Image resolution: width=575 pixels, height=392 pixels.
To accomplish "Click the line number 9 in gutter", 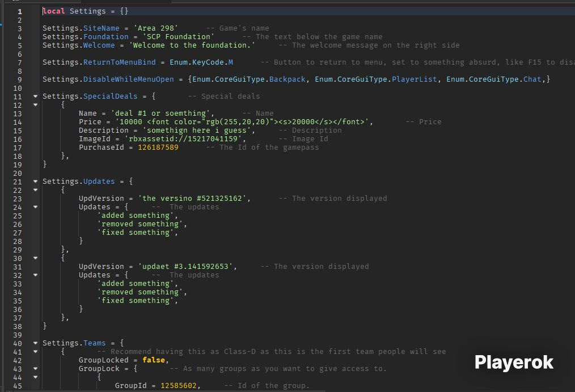I will [x=19, y=79].
